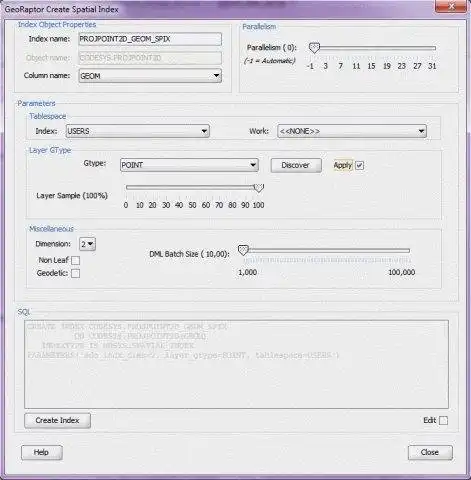Uncheck the Apply checkbox

point(359,165)
